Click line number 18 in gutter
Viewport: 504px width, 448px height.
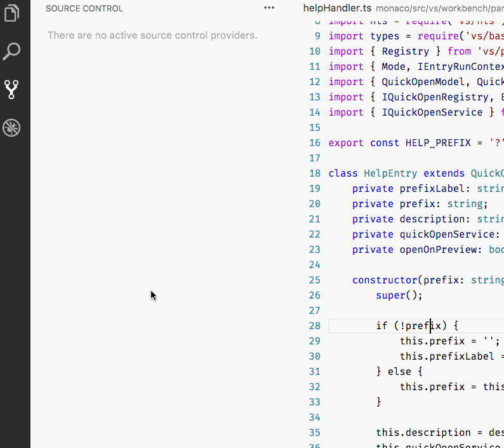[315, 173]
